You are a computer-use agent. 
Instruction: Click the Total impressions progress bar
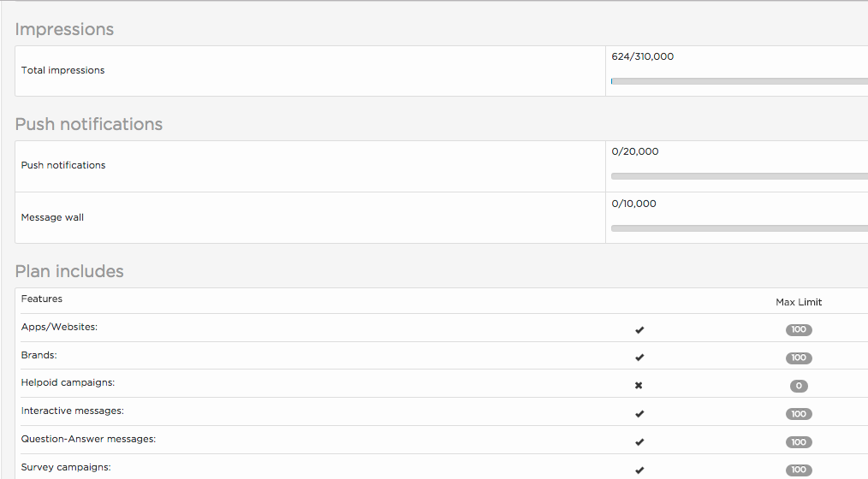pos(740,81)
